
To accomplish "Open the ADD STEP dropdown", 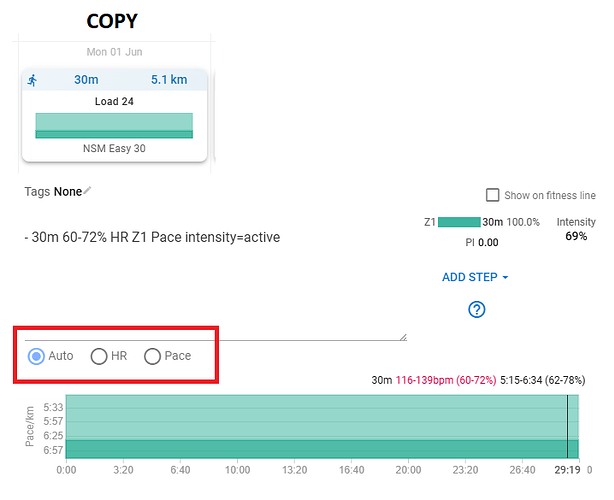I will tap(475, 277).
